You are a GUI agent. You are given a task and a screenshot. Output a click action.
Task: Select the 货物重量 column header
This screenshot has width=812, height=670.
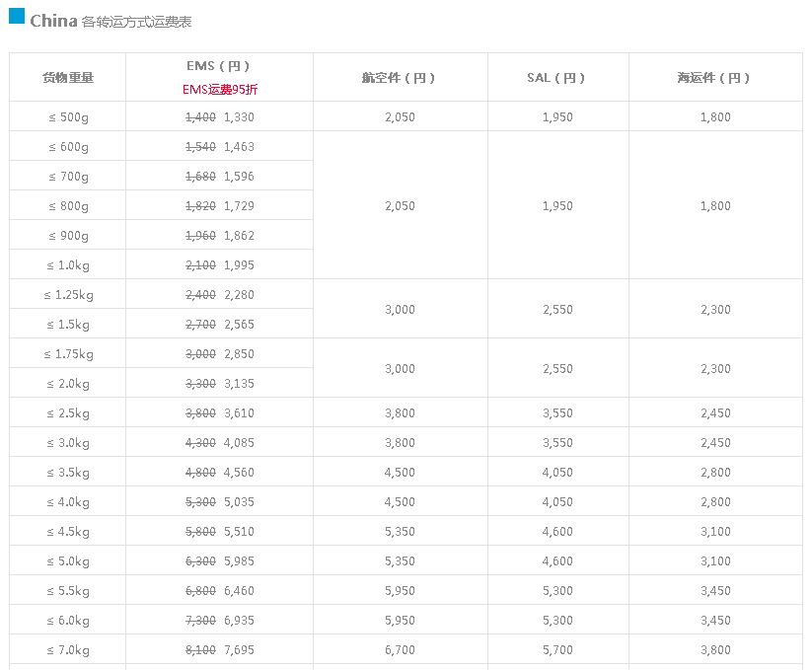(x=68, y=78)
